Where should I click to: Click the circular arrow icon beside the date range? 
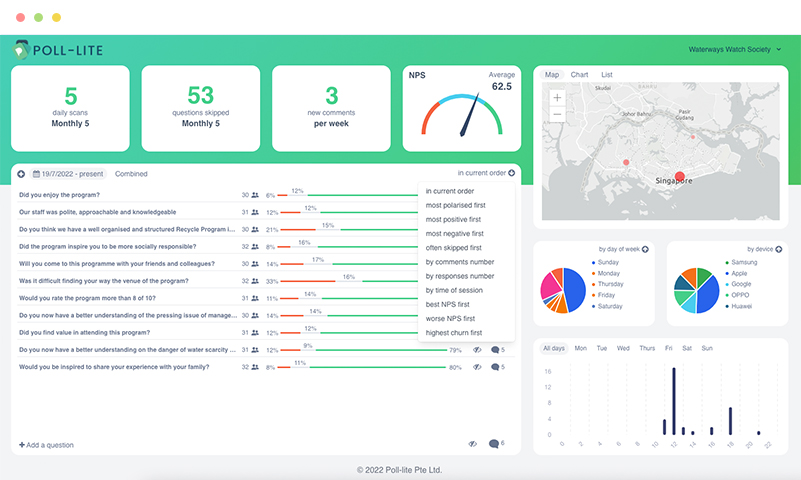tap(21, 174)
